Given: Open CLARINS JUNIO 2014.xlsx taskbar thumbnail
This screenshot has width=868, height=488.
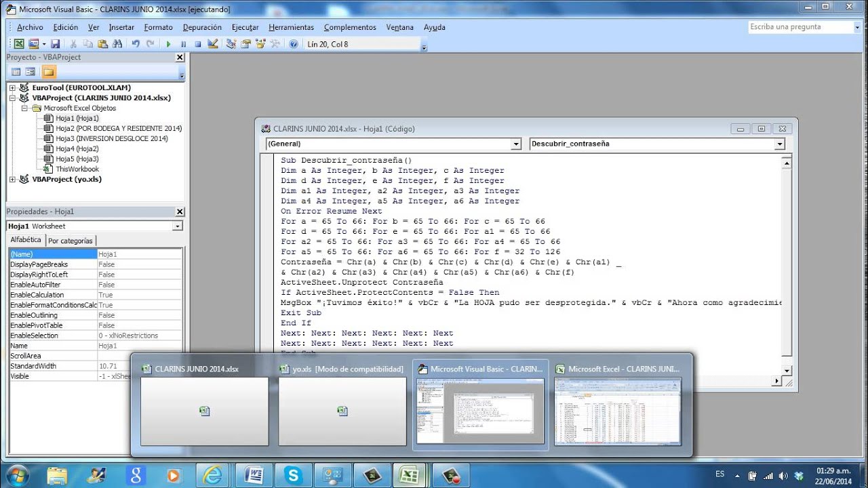Looking at the screenshot, I should coord(205,405).
